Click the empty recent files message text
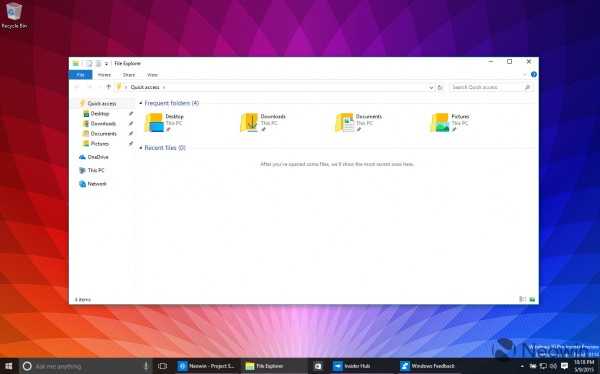600x374 pixels. pos(337,164)
